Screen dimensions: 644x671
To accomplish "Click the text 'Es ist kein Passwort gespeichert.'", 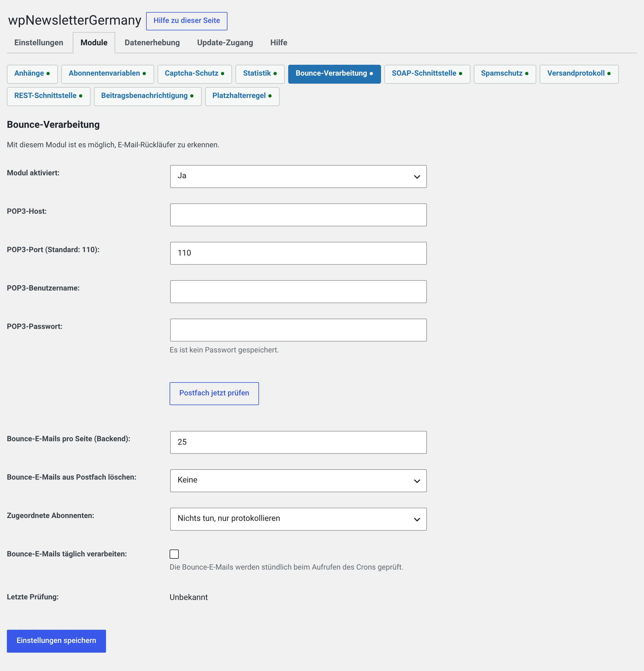I will [224, 350].
